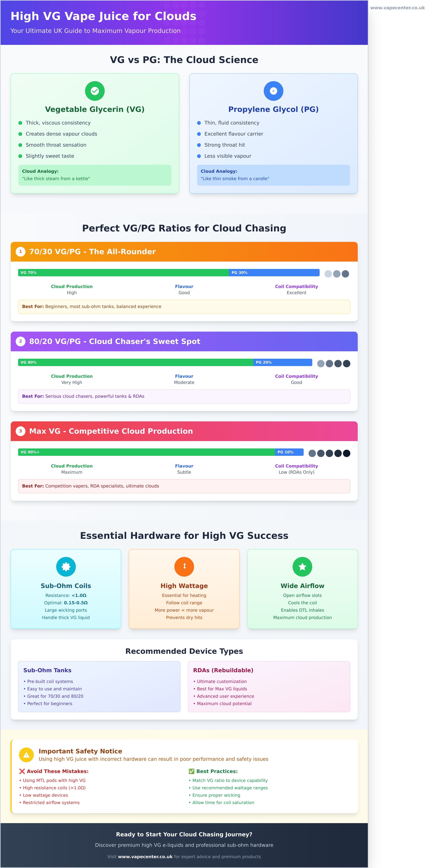
Task: Click the thick steam from a kettle analogy box
Action: (x=95, y=175)
